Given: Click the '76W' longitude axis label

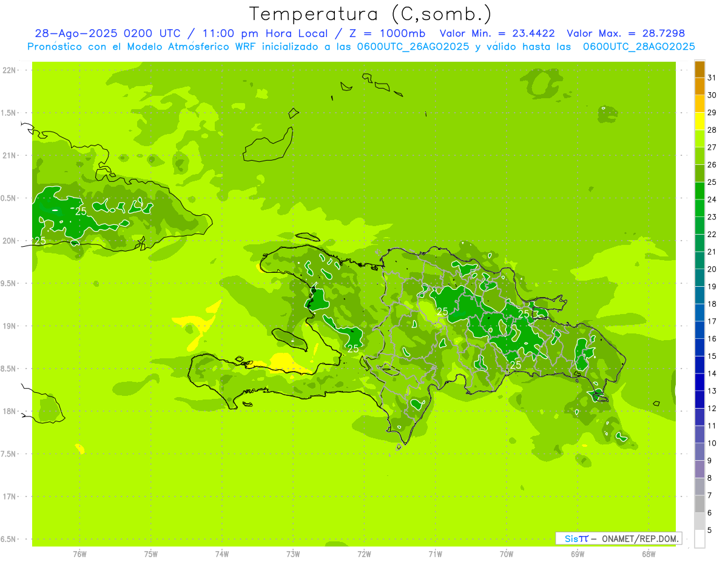Looking at the screenshot, I should point(79,554).
